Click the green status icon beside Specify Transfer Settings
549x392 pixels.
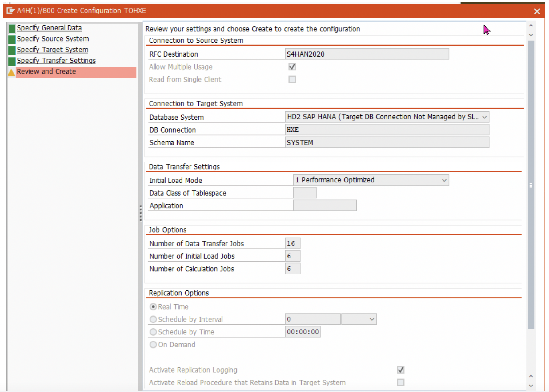click(x=12, y=61)
